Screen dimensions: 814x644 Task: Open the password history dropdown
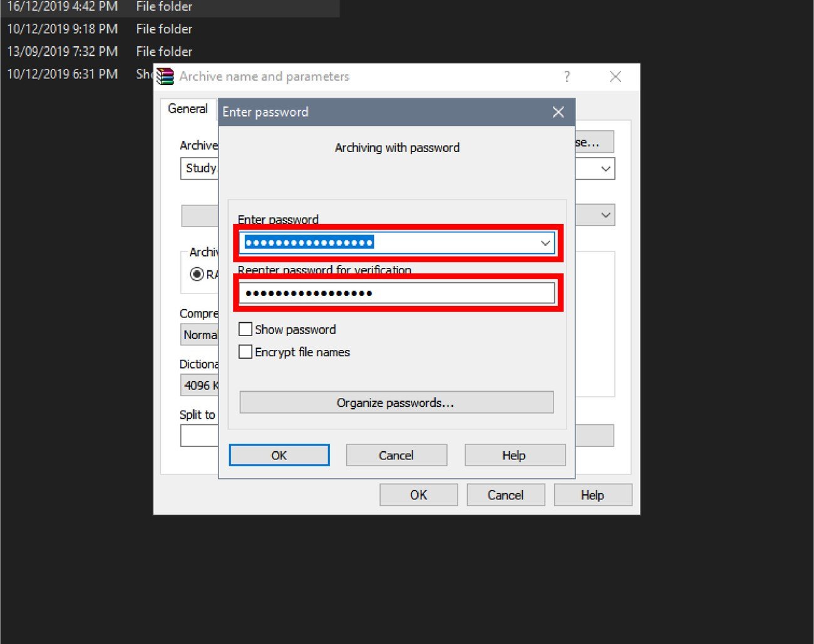pyautogui.click(x=544, y=243)
